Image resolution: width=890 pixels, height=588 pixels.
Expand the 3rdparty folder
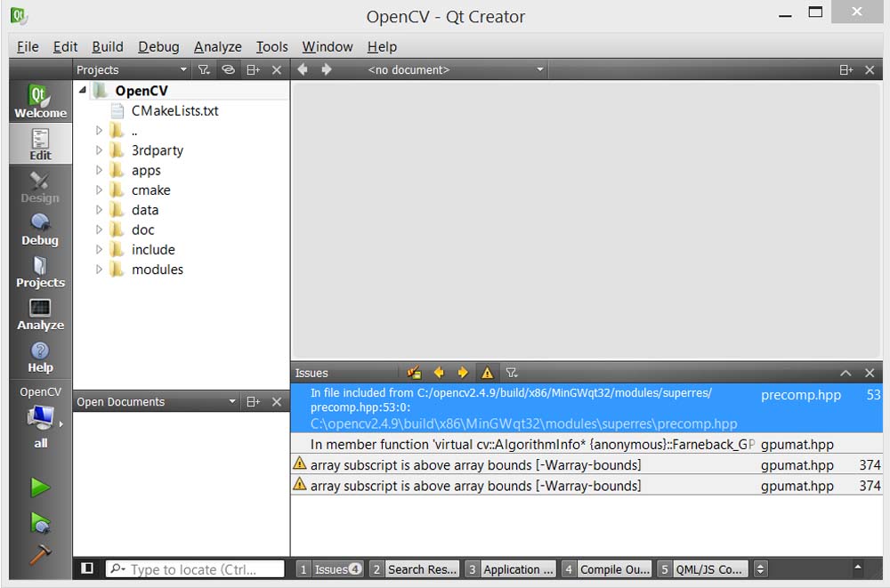pos(100,150)
